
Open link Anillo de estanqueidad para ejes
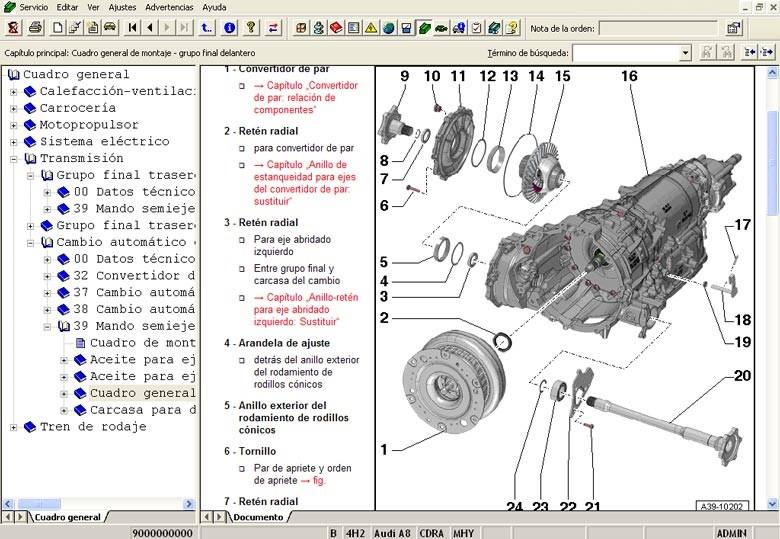click(304, 182)
